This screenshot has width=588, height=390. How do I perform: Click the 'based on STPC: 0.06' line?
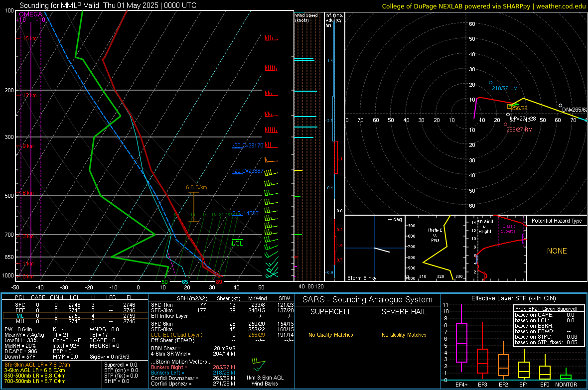click(x=546, y=337)
